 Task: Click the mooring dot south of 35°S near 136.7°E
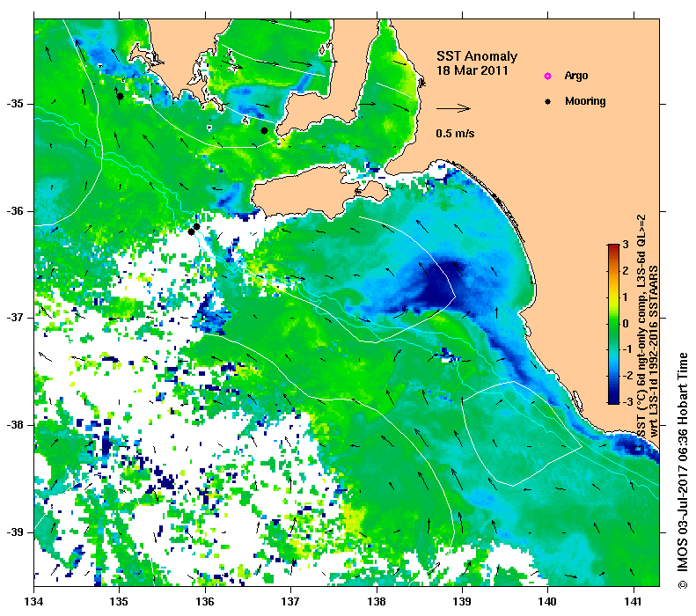264,130
